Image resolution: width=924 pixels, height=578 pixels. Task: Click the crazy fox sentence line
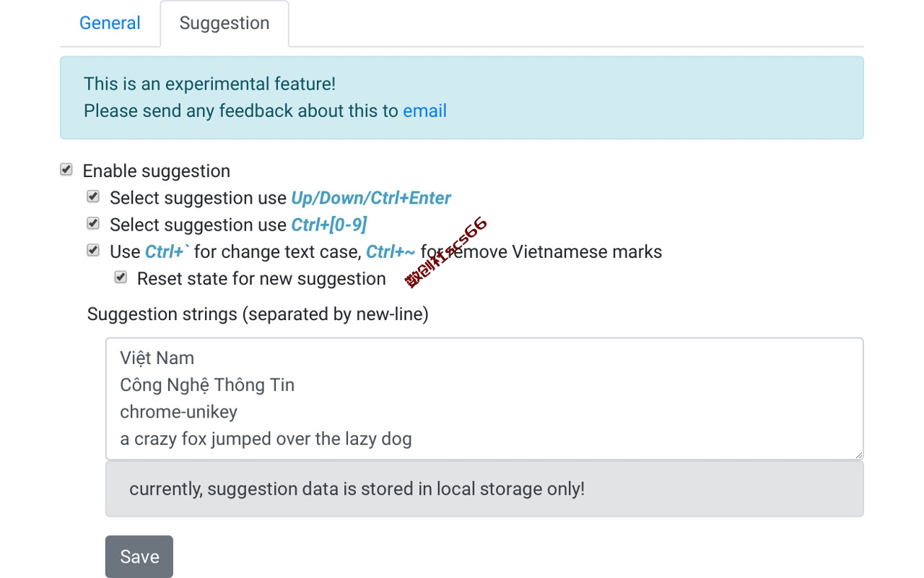266,439
